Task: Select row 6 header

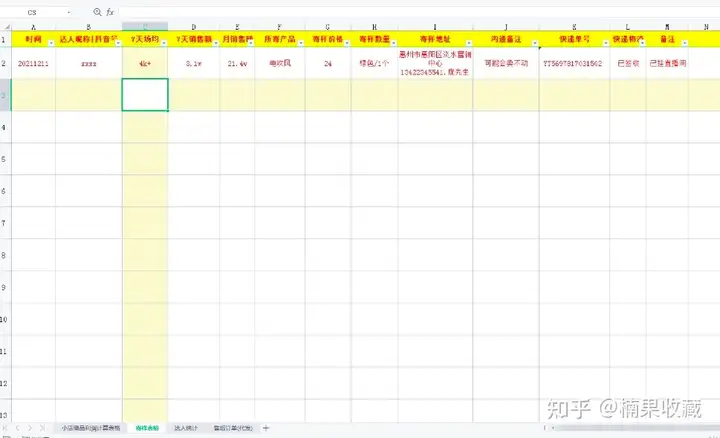Action: click(5, 191)
